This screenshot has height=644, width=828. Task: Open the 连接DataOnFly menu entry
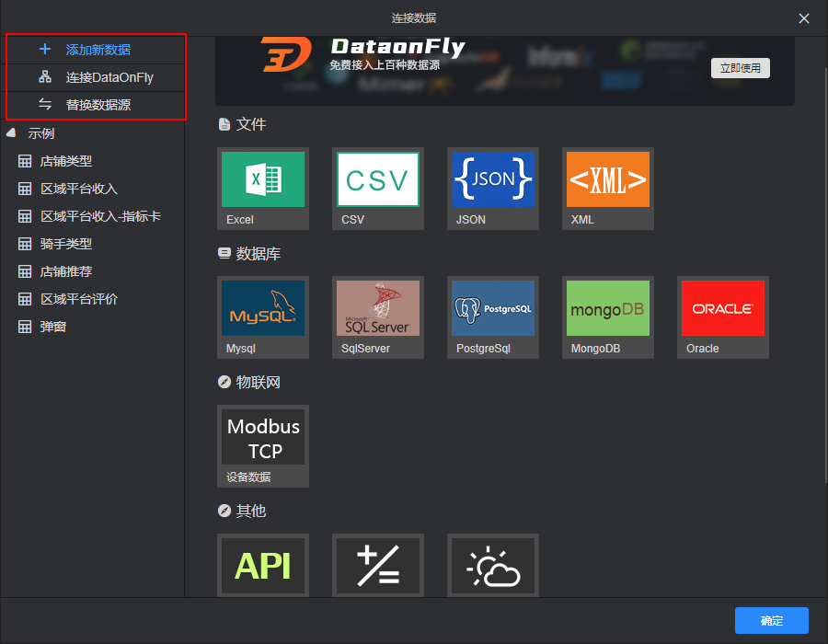[x=96, y=77]
